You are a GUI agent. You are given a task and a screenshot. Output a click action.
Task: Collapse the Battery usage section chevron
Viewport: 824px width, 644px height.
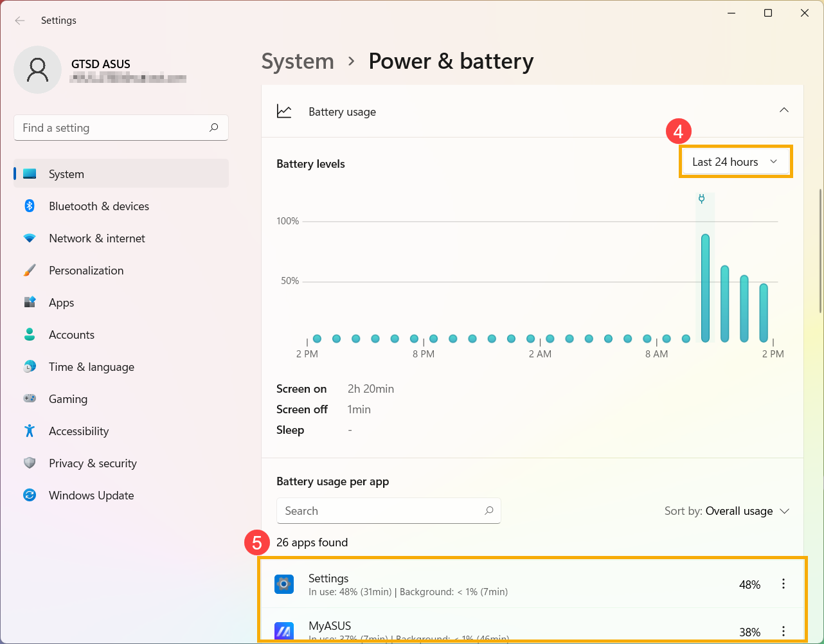[x=784, y=110]
